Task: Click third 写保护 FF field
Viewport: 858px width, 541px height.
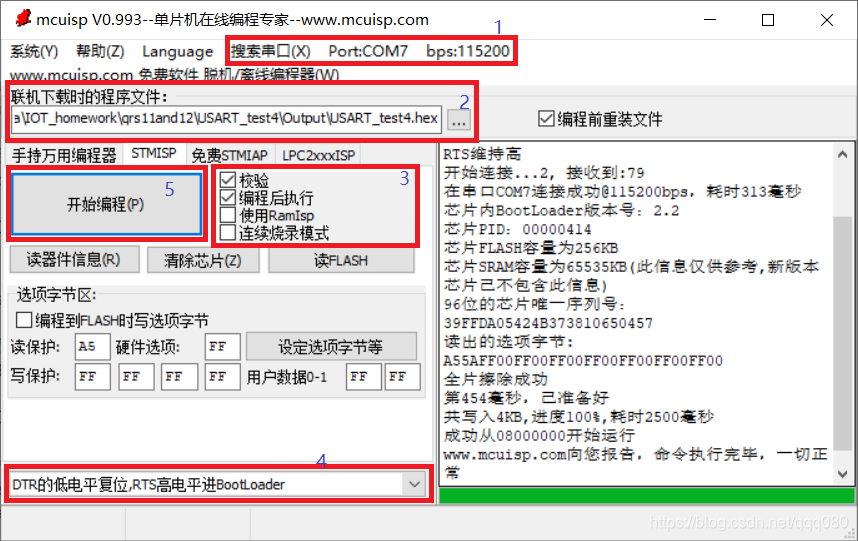Action: coord(179,376)
